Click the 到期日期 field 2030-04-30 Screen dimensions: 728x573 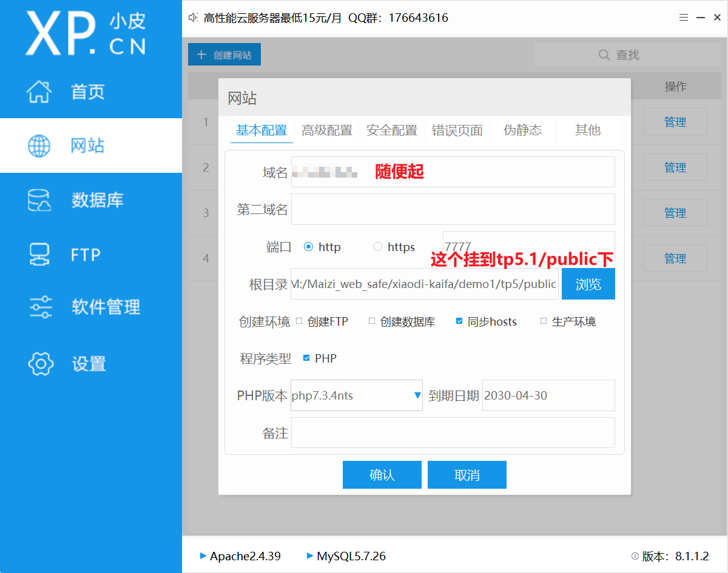(548, 395)
